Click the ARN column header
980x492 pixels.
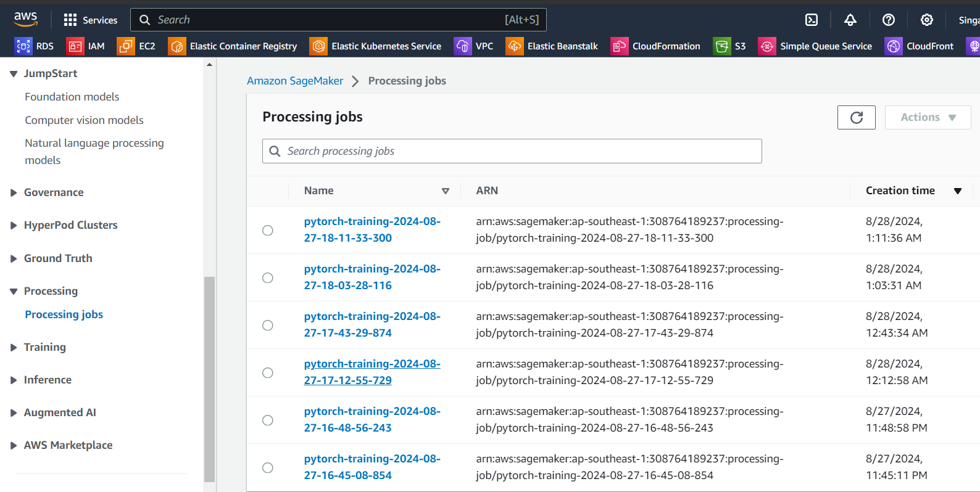487,191
